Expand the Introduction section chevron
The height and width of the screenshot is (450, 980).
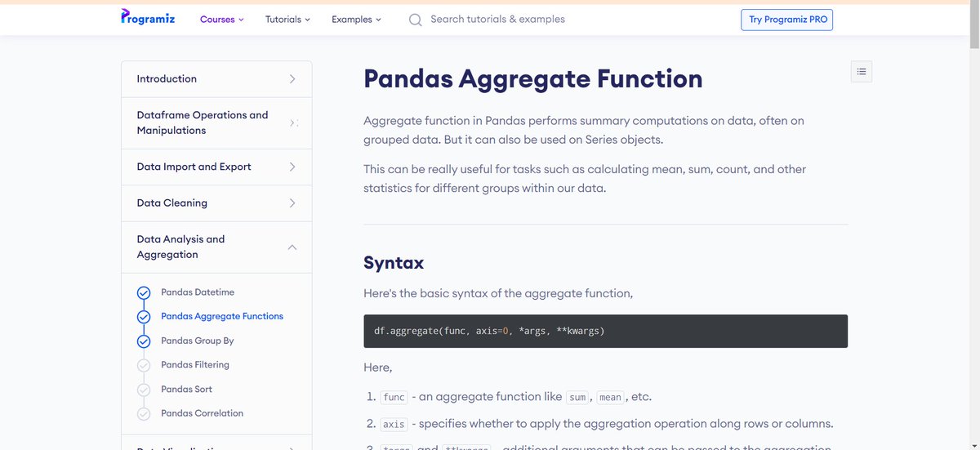(x=292, y=79)
